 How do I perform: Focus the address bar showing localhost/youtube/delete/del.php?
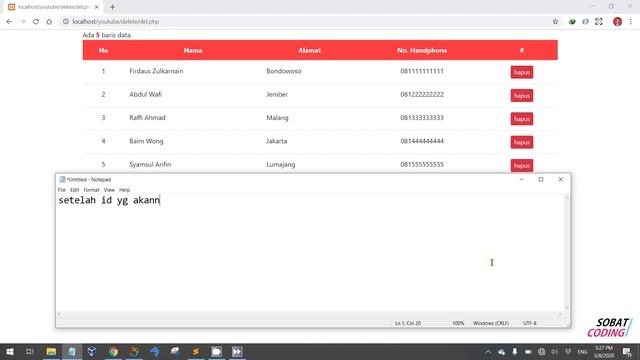(306, 22)
